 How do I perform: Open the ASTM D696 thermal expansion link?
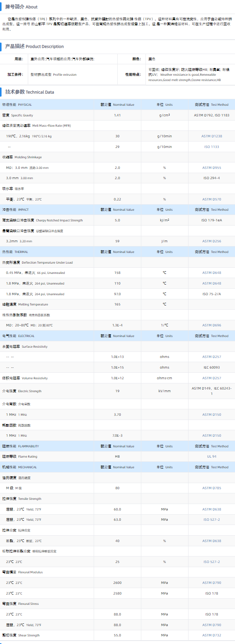tap(211, 325)
